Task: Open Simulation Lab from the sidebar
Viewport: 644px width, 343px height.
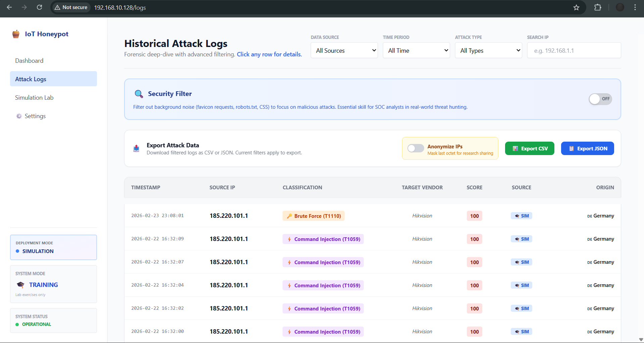Action: [34, 98]
